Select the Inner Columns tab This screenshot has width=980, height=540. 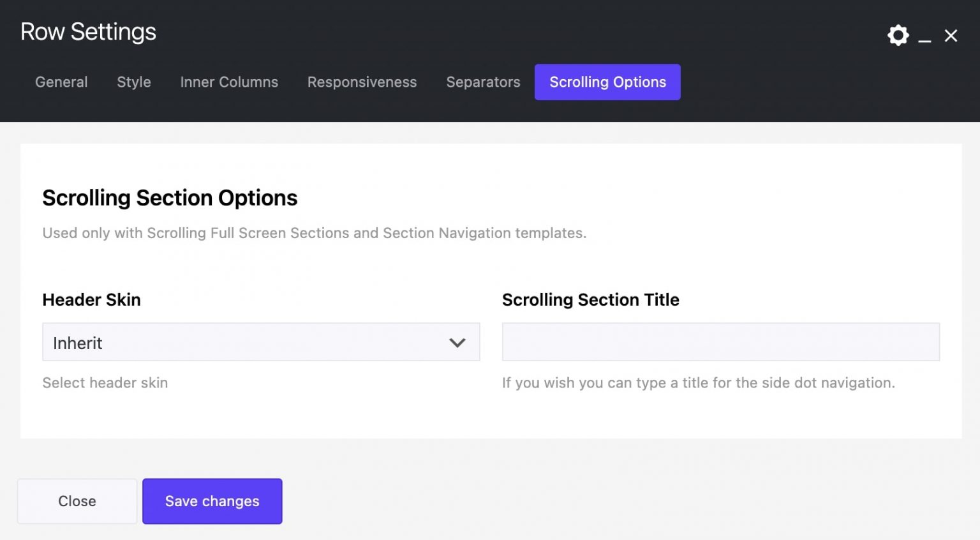pos(229,82)
